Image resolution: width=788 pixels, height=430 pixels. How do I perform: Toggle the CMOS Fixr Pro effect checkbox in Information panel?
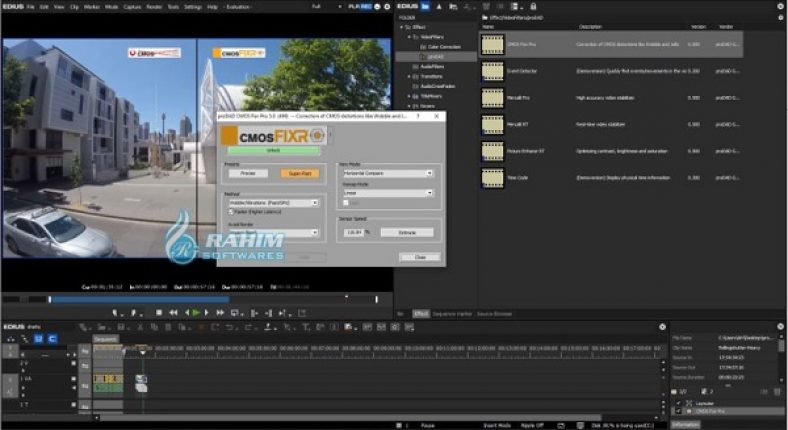(678, 411)
